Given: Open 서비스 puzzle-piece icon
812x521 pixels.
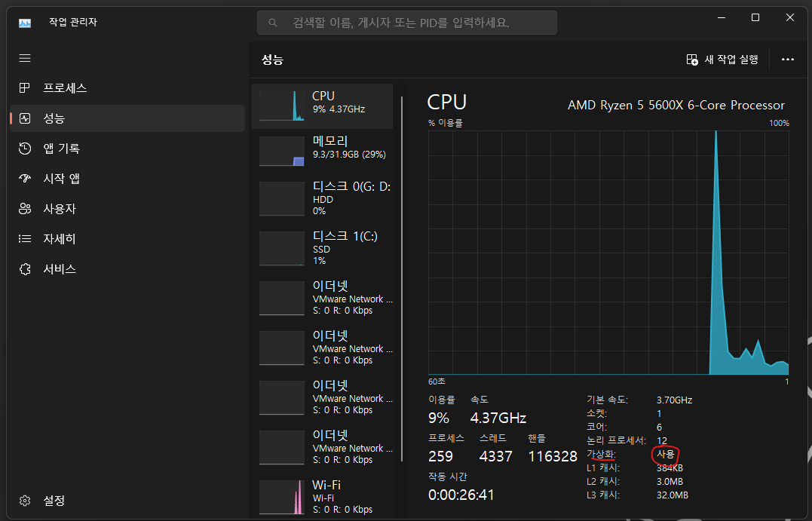Looking at the screenshot, I should click(25, 268).
